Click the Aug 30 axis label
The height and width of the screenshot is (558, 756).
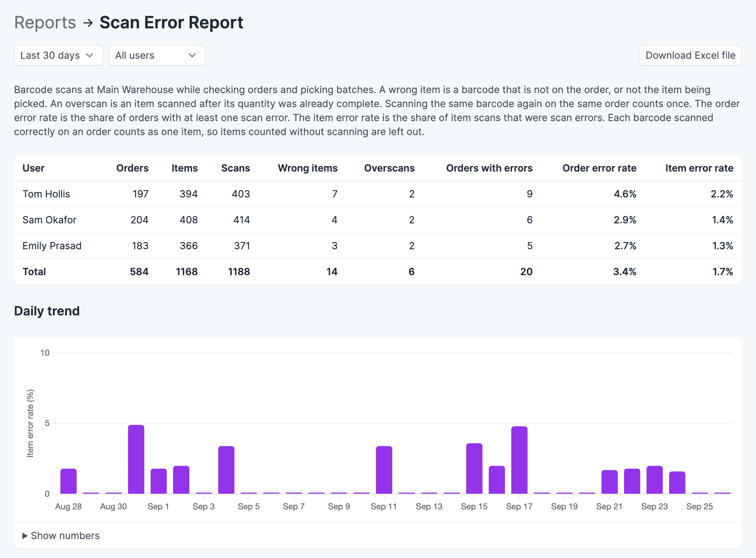[x=113, y=507]
